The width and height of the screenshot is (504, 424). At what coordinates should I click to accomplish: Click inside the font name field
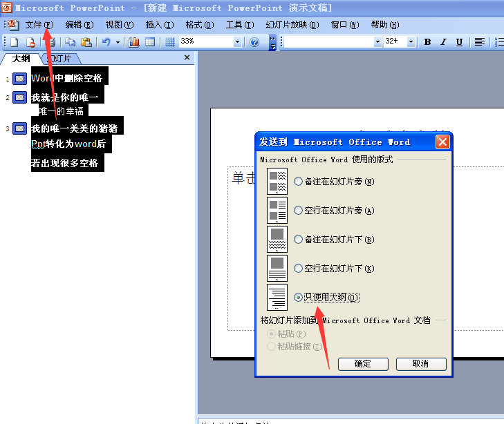(329, 41)
